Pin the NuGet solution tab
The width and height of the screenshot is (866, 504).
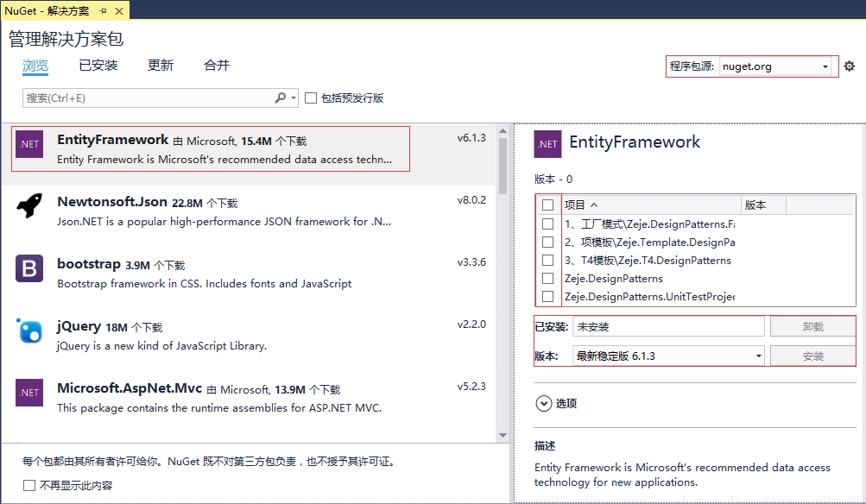pos(103,10)
